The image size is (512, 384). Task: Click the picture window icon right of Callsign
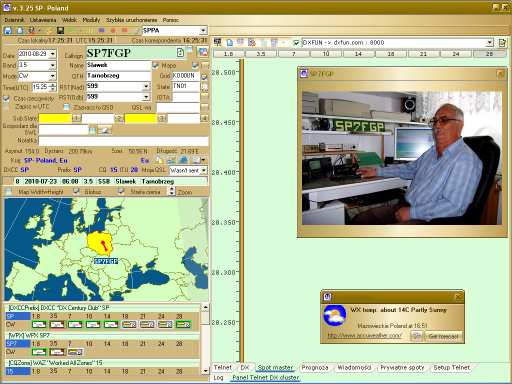point(202,52)
